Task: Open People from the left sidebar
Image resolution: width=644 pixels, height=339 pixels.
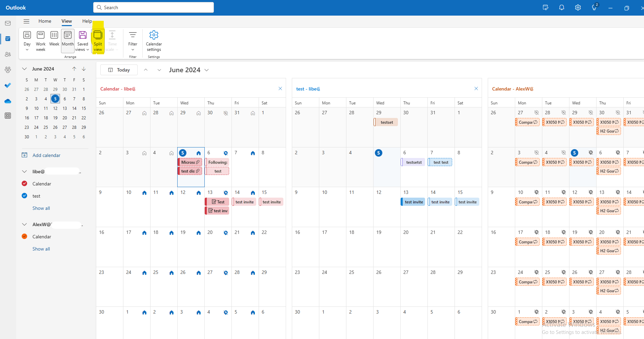Action: pyautogui.click(x=7, y=54)
